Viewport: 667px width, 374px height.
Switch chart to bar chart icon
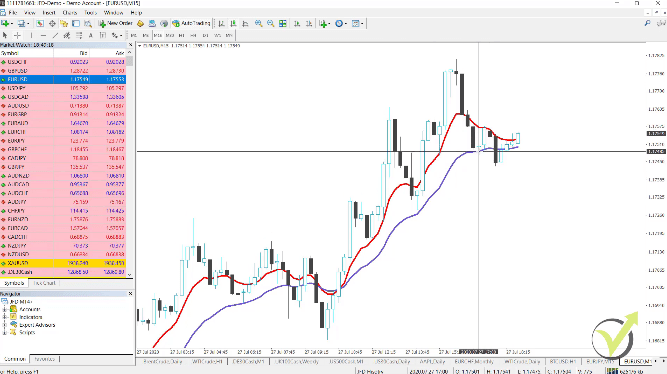[221, 23]
